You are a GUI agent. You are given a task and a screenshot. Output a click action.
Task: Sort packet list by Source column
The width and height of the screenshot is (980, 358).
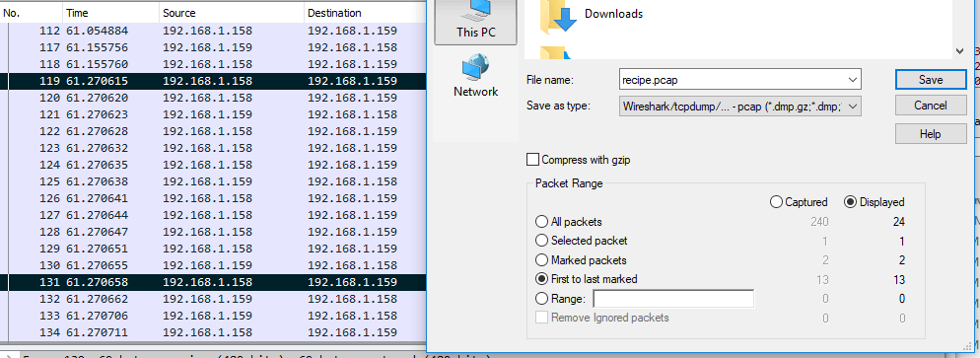click(x=232, y=13)
